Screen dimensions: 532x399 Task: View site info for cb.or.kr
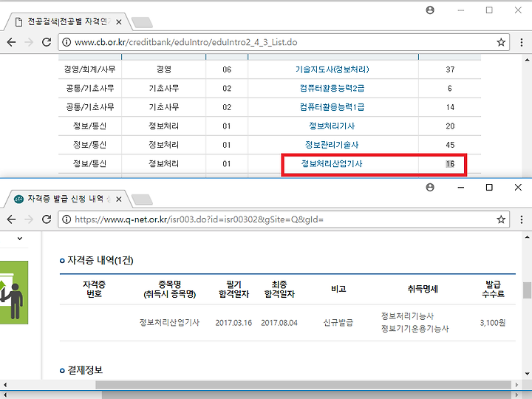[66, 42]
